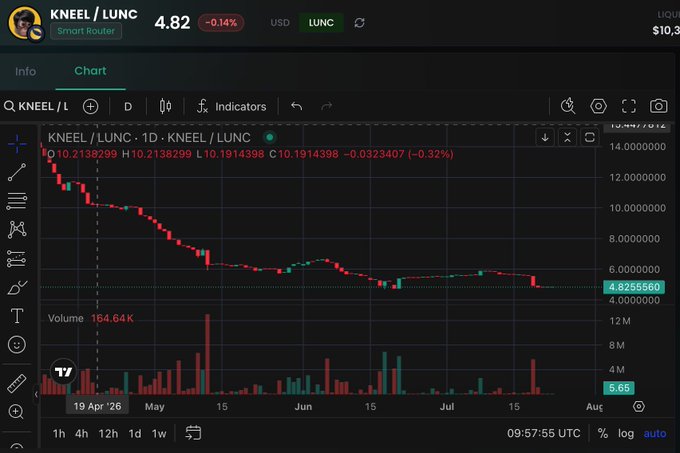Set time range to 1w

pos(159,433)
